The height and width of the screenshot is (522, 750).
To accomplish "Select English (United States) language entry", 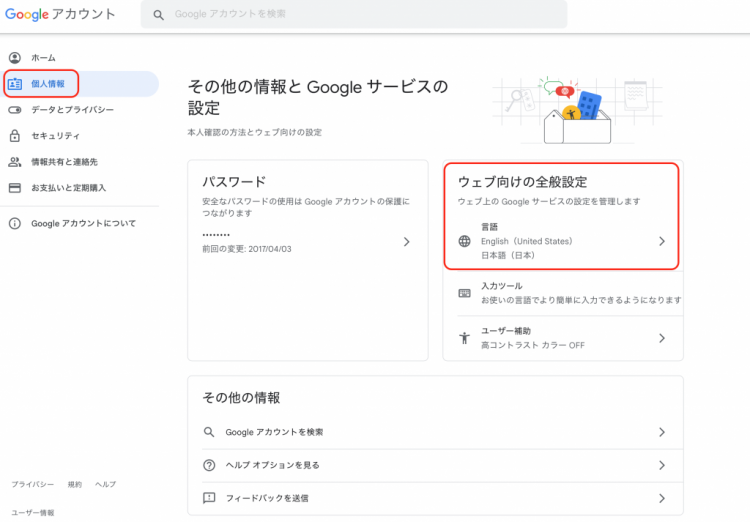I will pos(527,241).
